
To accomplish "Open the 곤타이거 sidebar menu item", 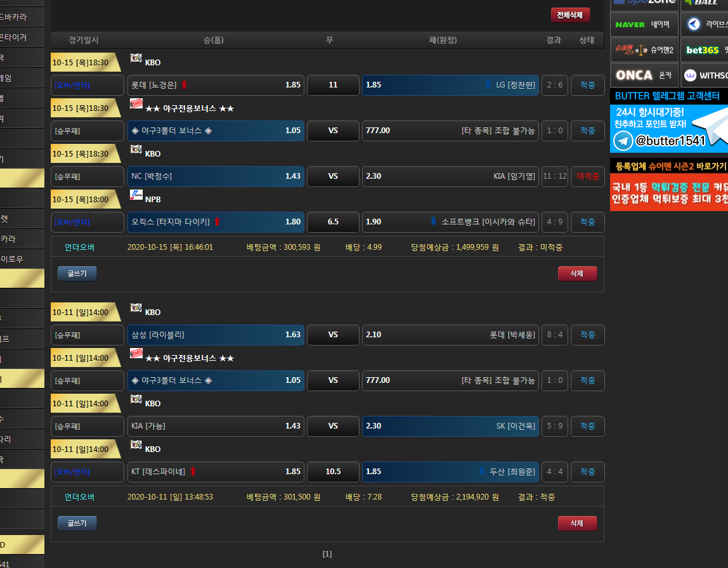I will tap(19, 37).
